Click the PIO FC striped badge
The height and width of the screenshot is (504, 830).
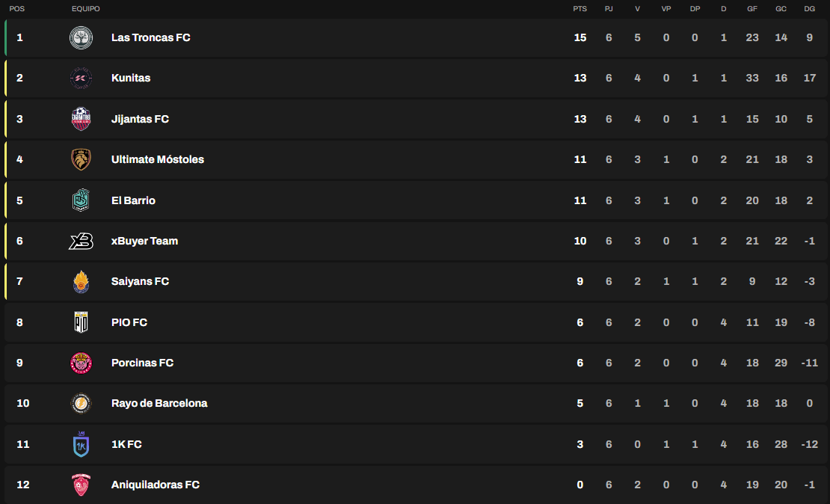[81, 322]
